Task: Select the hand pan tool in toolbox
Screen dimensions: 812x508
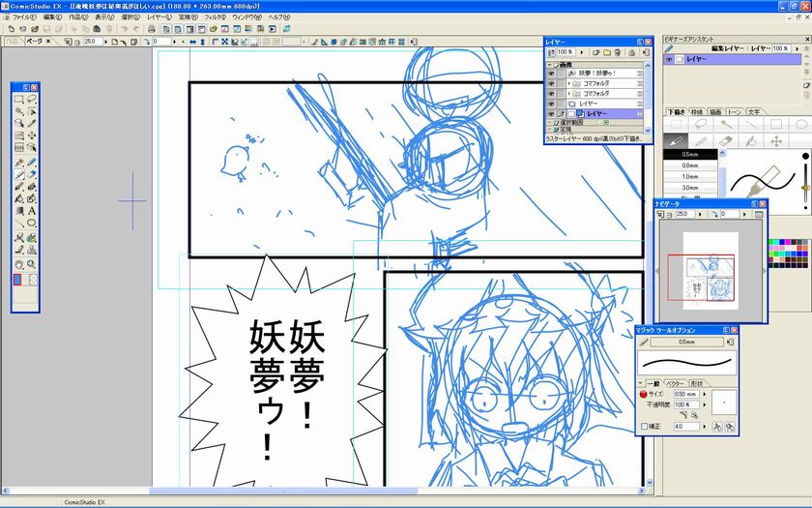Action: (19, 264)
